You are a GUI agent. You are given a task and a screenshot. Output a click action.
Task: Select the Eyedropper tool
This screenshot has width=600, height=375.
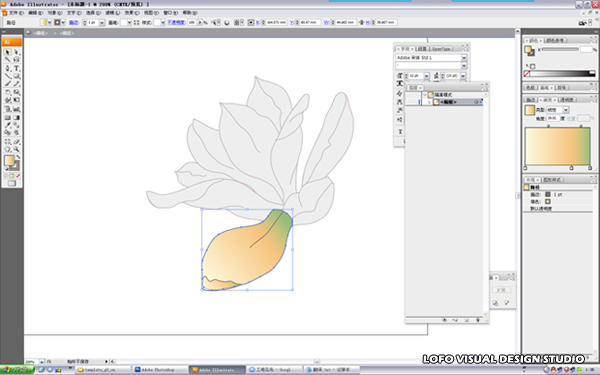pos(7,125)
